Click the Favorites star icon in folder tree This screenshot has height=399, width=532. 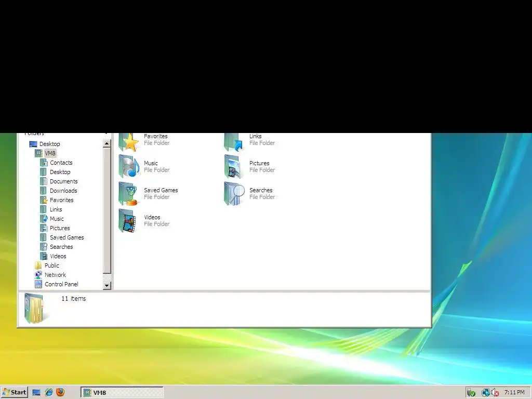click(x=44, y=200)
